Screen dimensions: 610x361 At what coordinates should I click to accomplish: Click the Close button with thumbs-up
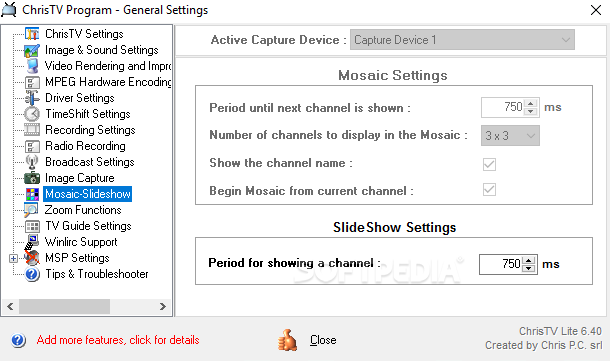(x=307, y=340)
